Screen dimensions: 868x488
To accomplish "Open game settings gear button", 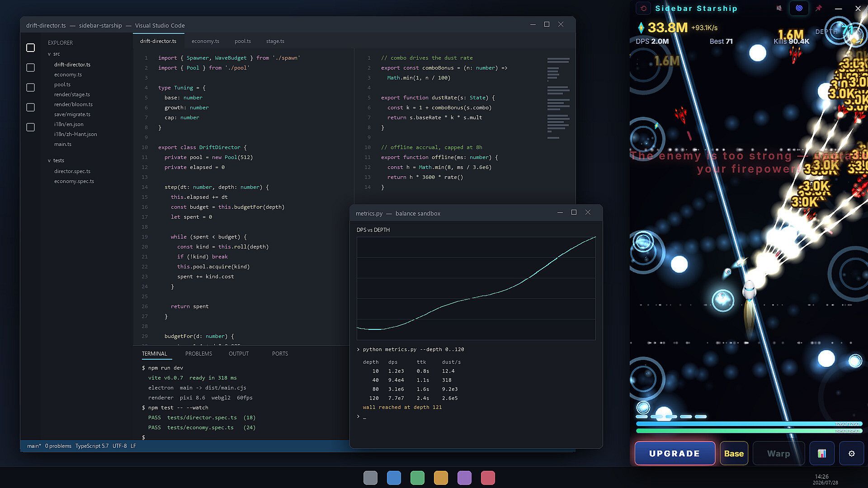I will click(x=851, y=453).
